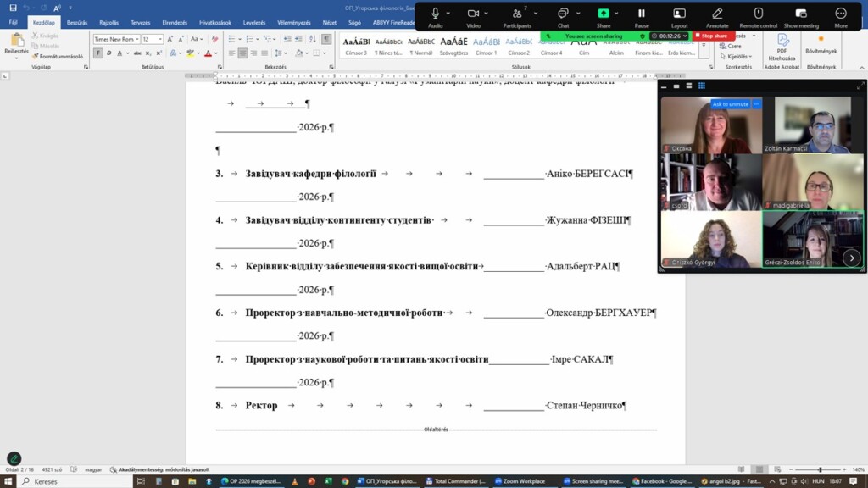Image resolution: width=868 pixels, height=488 pixels.
Task: Toggle bold formatting in the ribbon
Action: coord(98,53)
